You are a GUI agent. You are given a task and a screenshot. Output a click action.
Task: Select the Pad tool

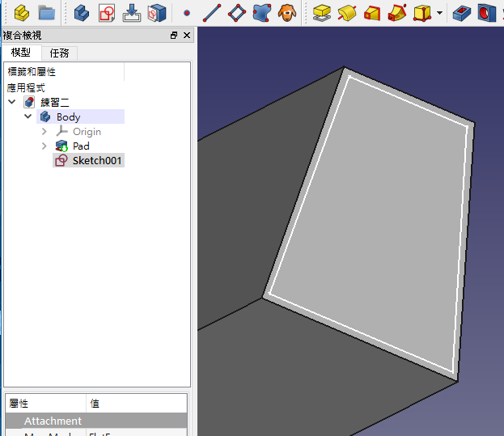pyautogui.click(x=322, y=13)
